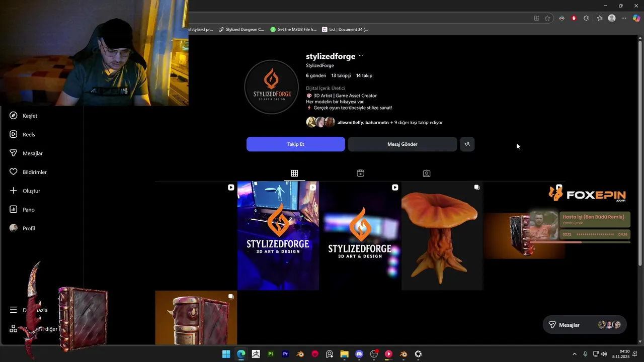Click the Mesaj Gönder button
The image size is (644, 362).
[403, 144]
